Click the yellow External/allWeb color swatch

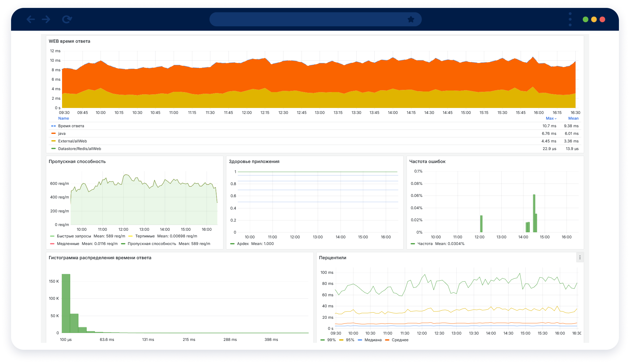(54, 141)
